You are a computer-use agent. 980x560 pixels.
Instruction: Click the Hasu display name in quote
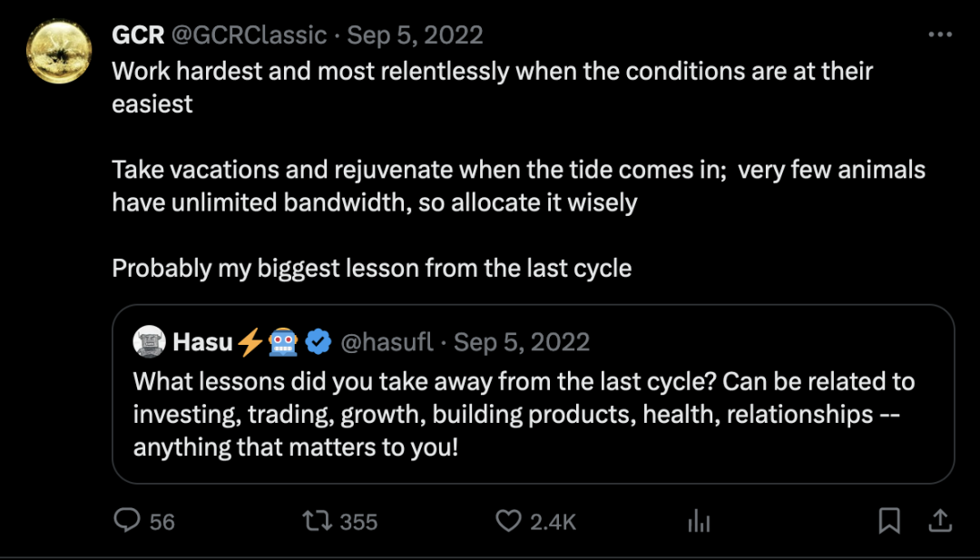coord(202,342)
